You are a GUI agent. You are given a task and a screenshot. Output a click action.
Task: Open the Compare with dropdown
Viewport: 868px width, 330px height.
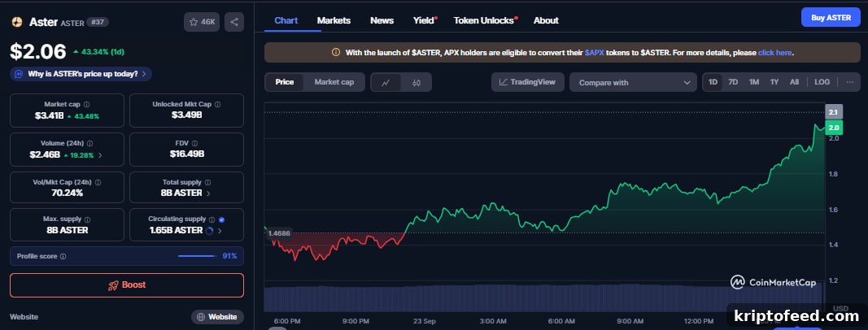click(x=633, y=82)
